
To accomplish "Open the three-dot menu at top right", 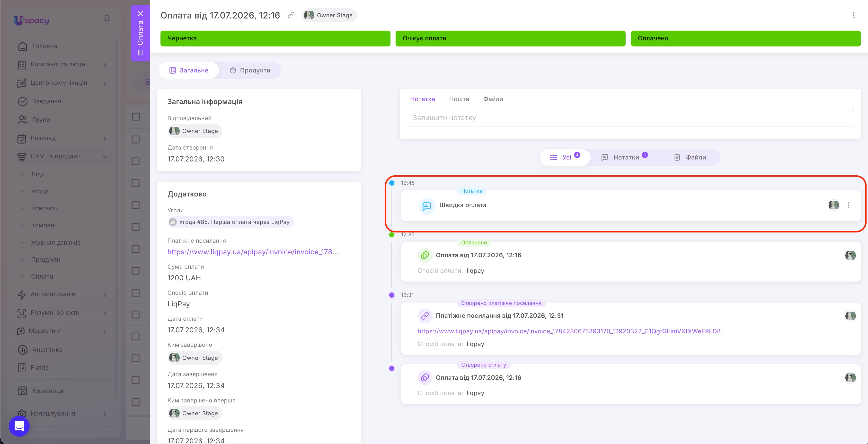I will [853, 15].
